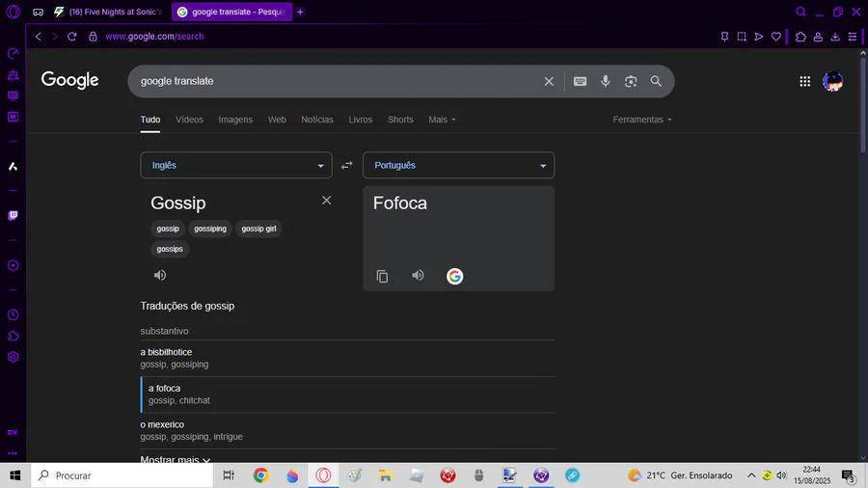Image resolution: width=868 pixels, height=488 pixels.
Task: Open Opera GX player sidebar icon
Action: point(13,265)
